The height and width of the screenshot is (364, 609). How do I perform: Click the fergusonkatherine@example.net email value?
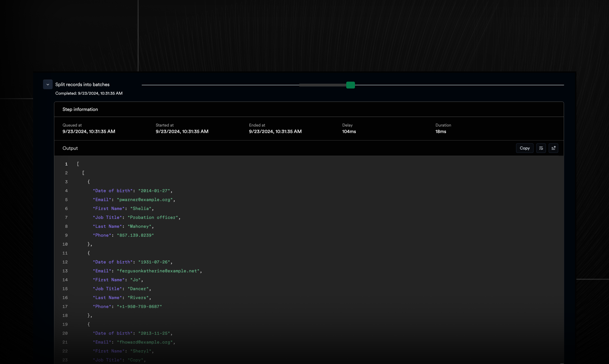[158, 271]
